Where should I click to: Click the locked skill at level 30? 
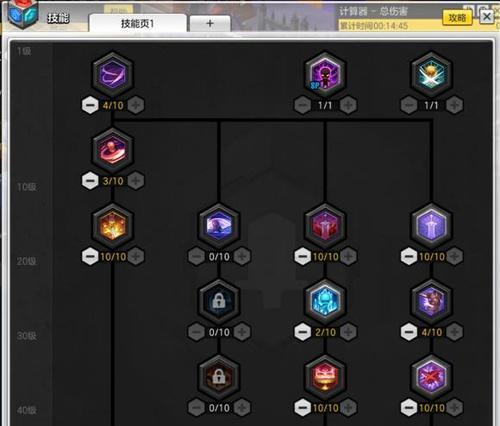click(x=219, y=301)
